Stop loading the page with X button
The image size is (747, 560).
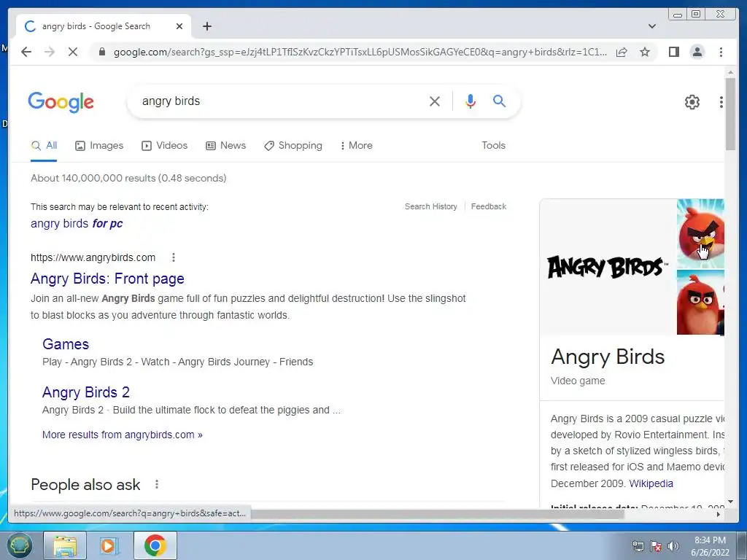(73, 52)
